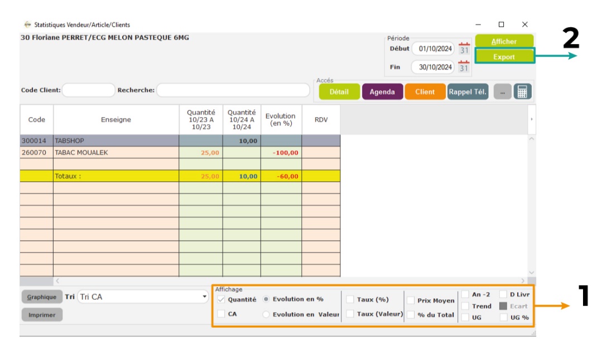This screenshot has height=364, width=602.
Task: Tick the Prix Moyen checkbox
Action: [411, 300]
